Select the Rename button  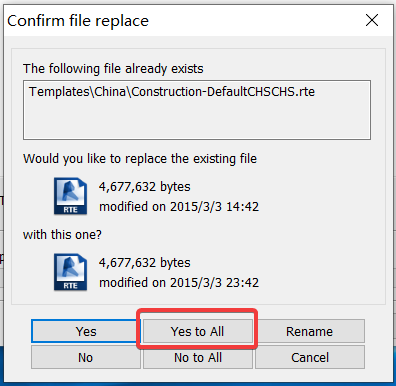pyautogui.click(x=310, y=331)
